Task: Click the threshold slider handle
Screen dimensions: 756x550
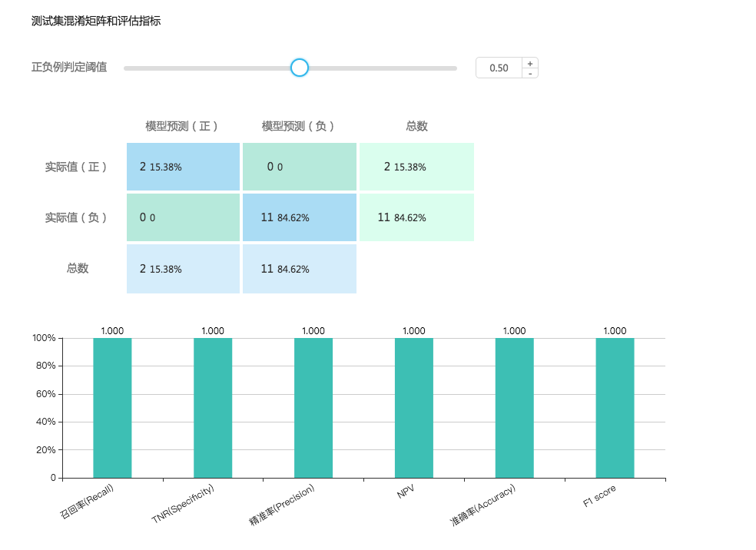Action: click(300, 68)
